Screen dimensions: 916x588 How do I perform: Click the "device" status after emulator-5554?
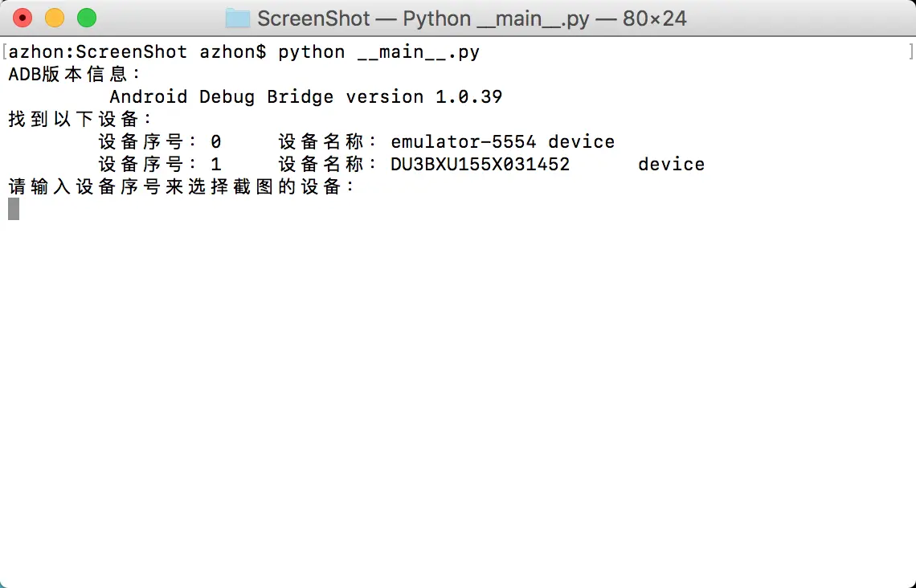coord(582,142)
